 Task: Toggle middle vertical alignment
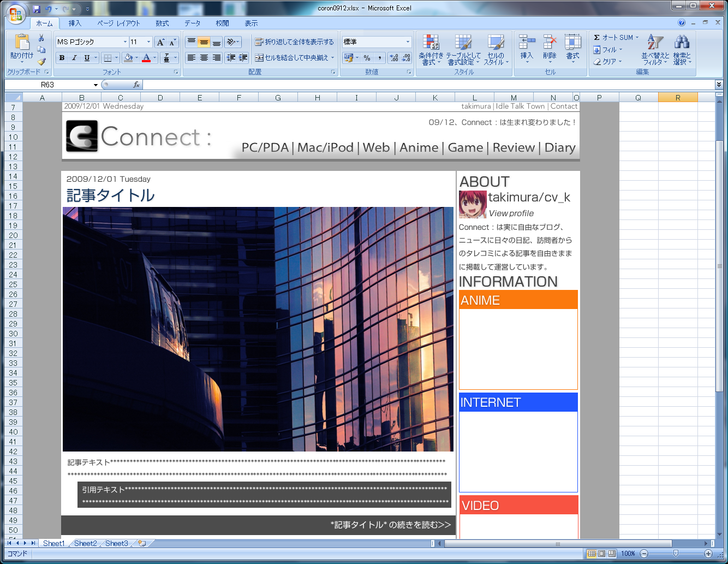click(204, 42)
